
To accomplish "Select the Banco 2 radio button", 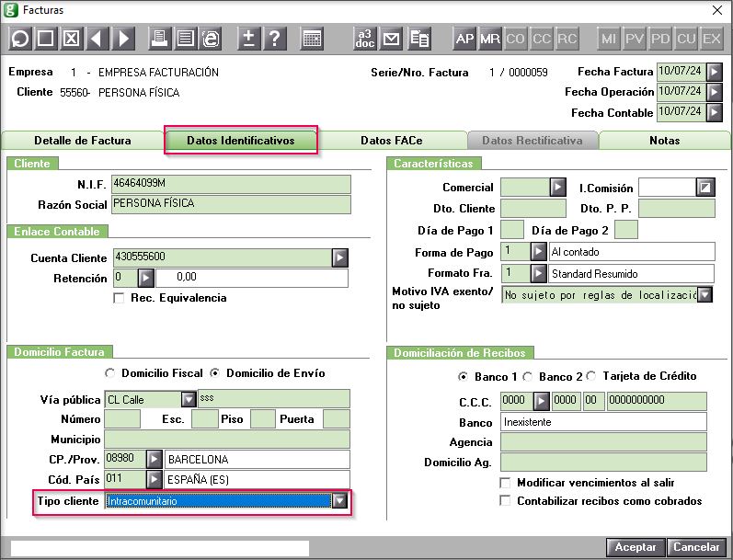I will tap(527, 376).
